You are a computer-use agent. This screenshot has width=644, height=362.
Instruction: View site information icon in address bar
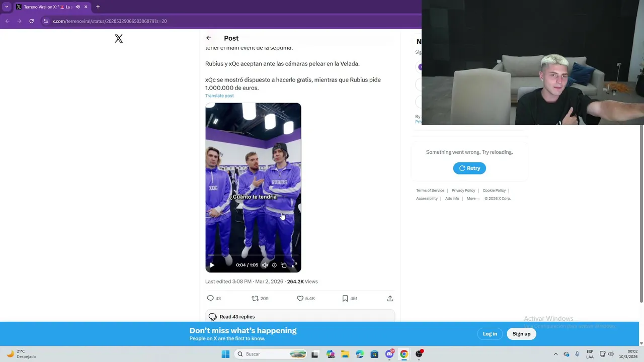click(x=46, y=21)
